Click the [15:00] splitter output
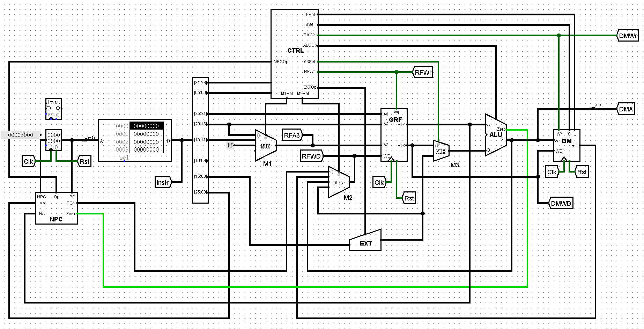The width and height of the screenshot is (644, 329). coord(201,176)
